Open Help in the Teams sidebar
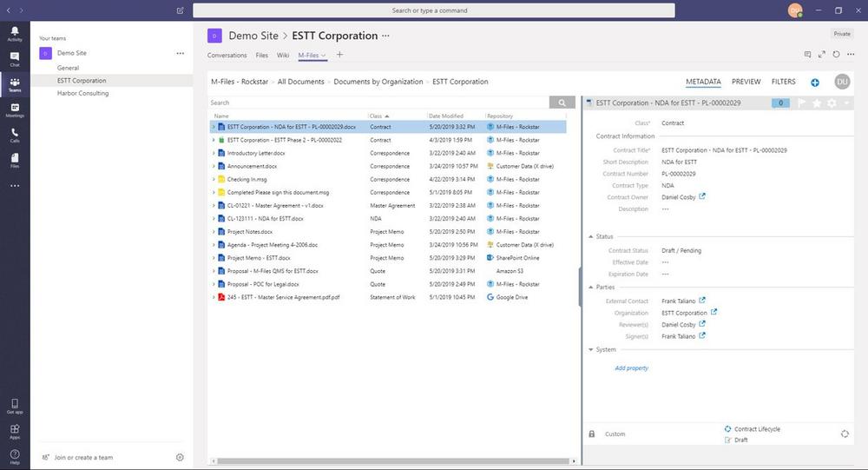The height and width of the screenshot is (470, 868). [15, 457]
